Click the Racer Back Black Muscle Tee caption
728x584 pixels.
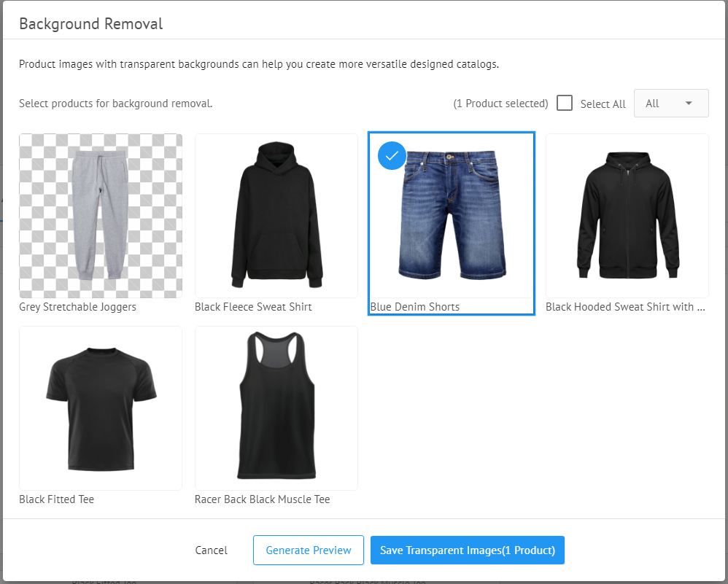point(262,499)
